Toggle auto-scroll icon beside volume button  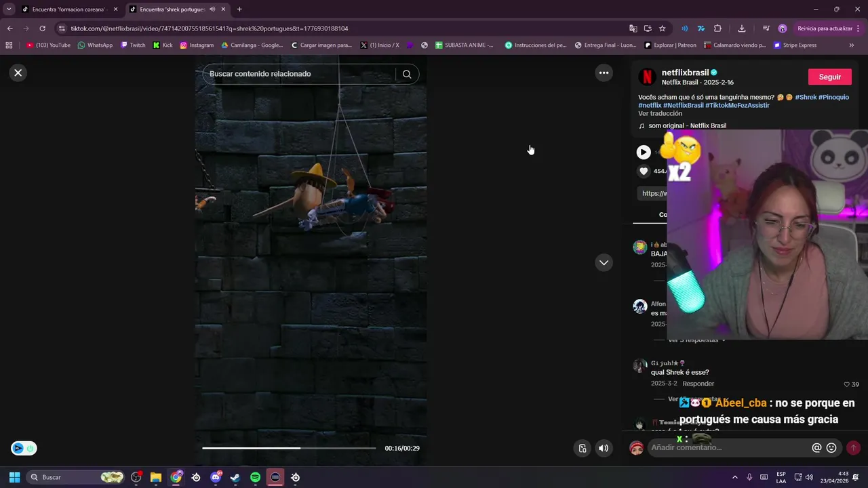[x=583, y=448]
